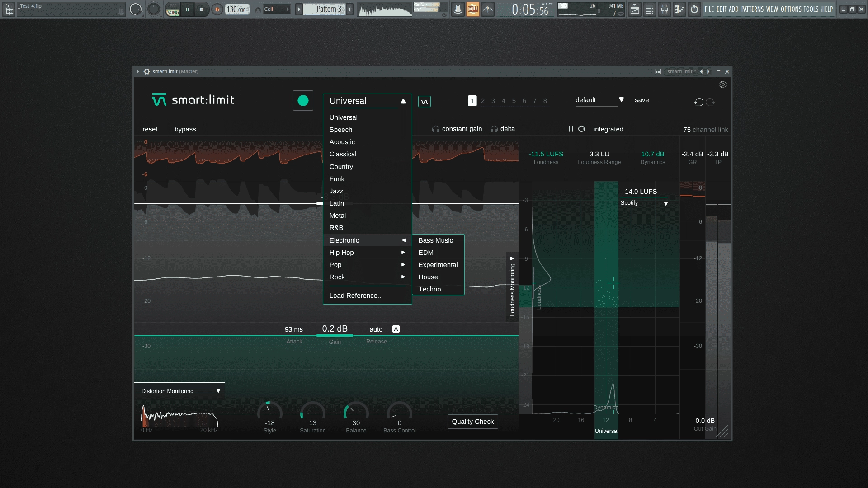Screen dimensions: 868x488
Task: Click the reset button
Action: 150,129
